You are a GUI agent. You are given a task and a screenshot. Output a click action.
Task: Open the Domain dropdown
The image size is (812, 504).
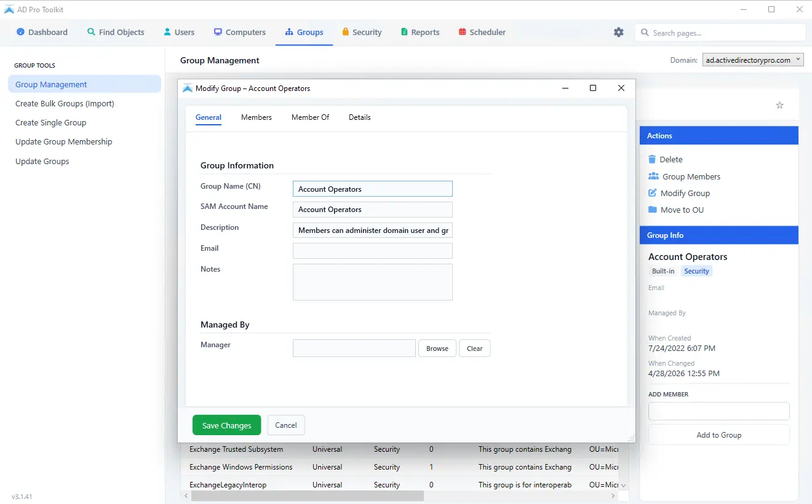click(x=753, y=60)
